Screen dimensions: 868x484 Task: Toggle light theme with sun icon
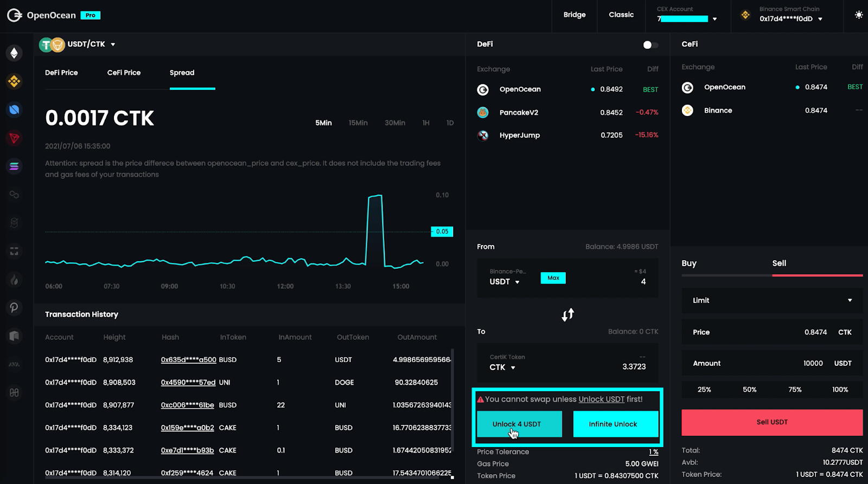[858, 15]
